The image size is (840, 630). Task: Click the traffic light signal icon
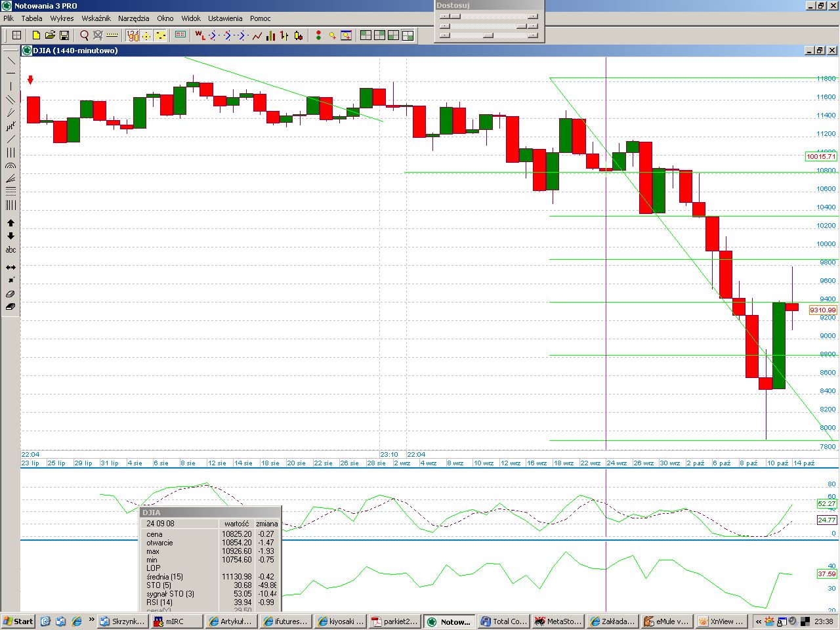[x=318, y=35]
